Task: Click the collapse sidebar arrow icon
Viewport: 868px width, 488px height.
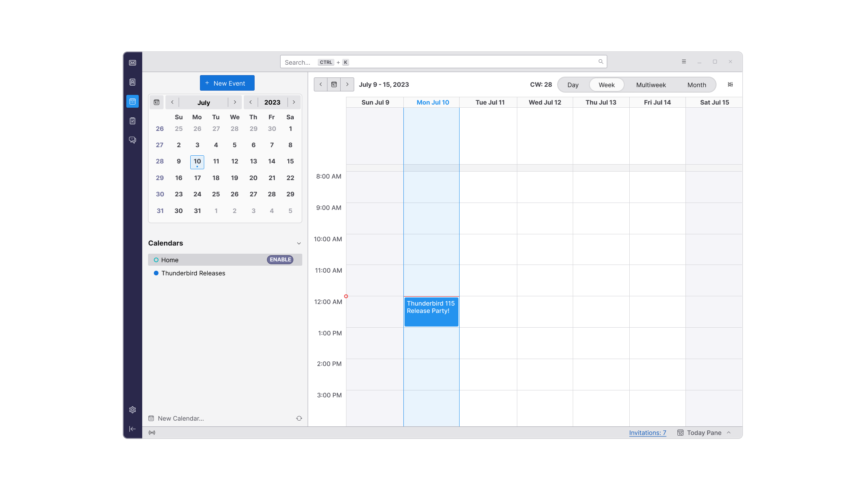Action: 133,429
